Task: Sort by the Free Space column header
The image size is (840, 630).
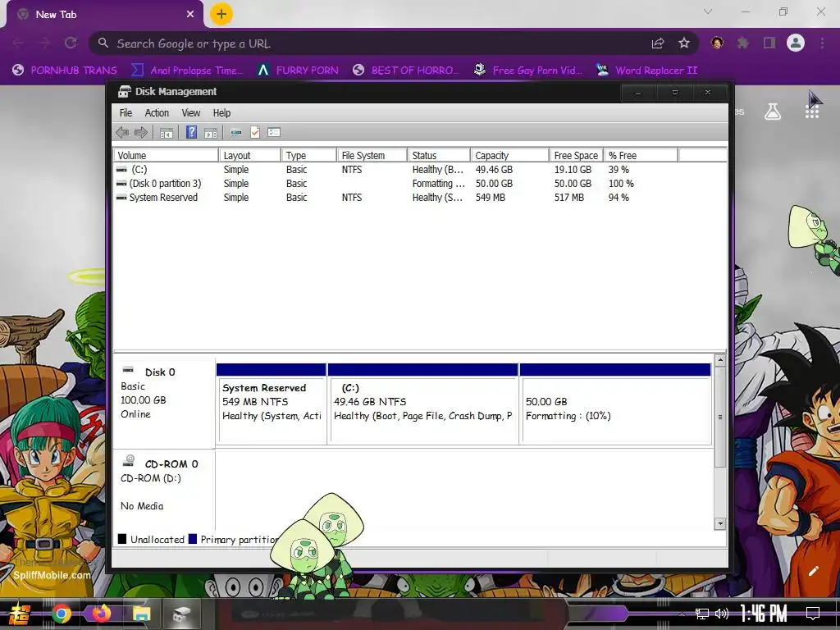Action: point(577,155)
